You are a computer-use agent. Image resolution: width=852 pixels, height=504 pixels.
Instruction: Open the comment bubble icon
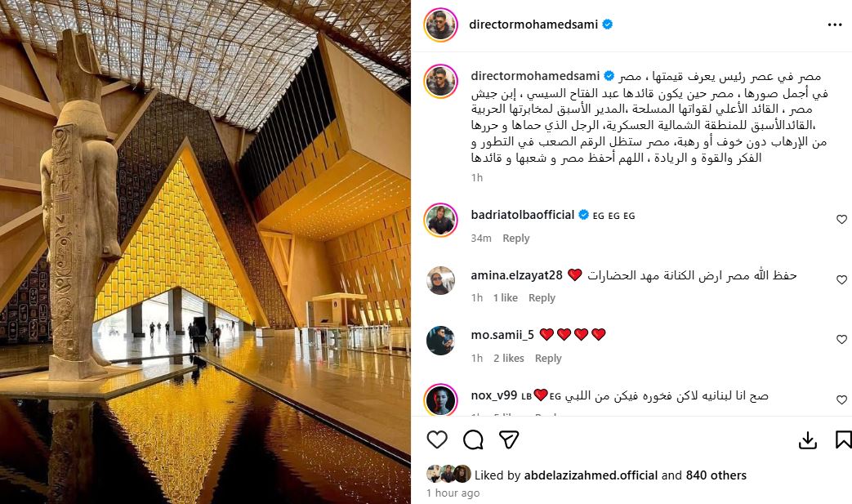[473, 439]
